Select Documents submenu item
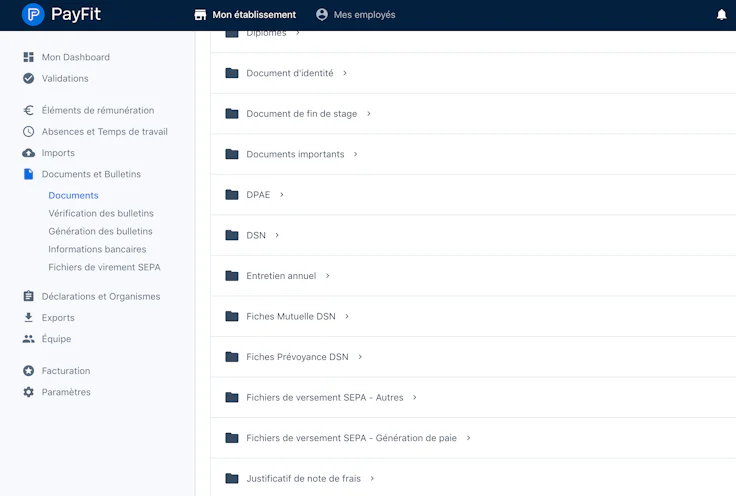Screen dimensions: 736x496 [73, 195]
